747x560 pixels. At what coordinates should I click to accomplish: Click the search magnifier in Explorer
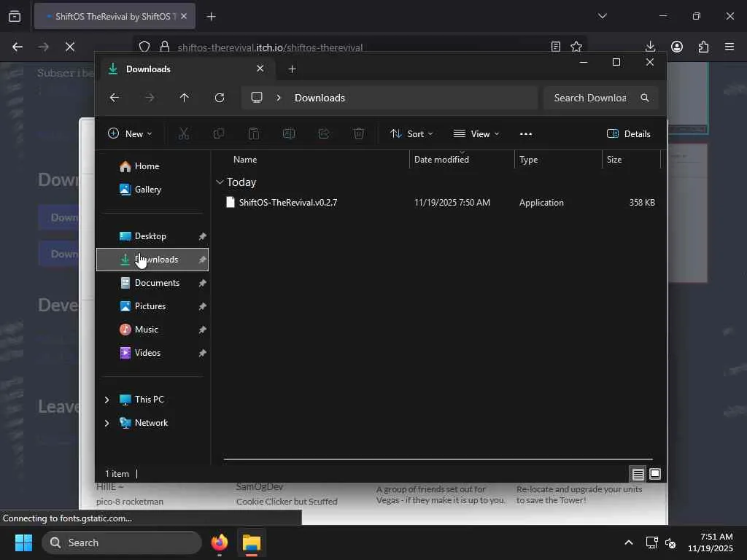[x=645, y=98]
